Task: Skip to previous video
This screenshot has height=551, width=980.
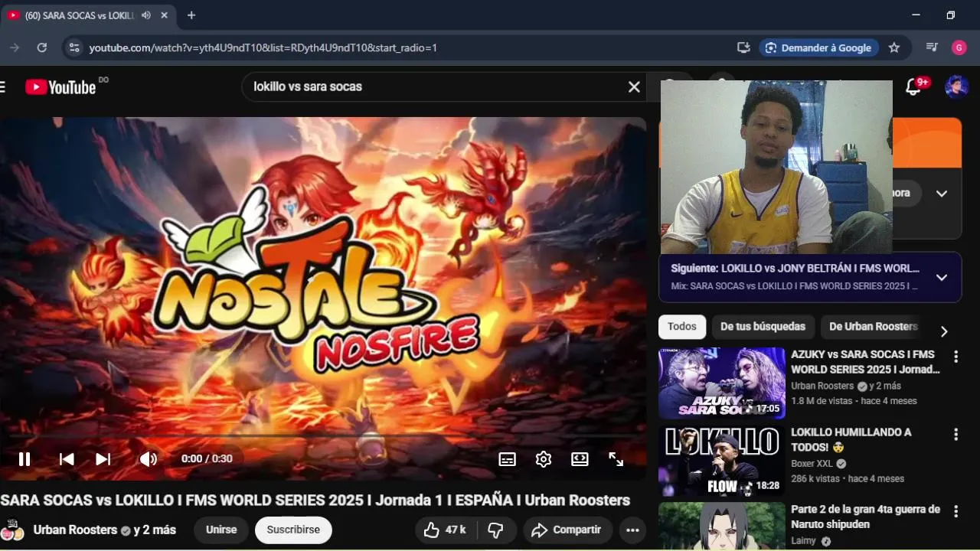Action: pyautogui.click(x=67, y=459)
